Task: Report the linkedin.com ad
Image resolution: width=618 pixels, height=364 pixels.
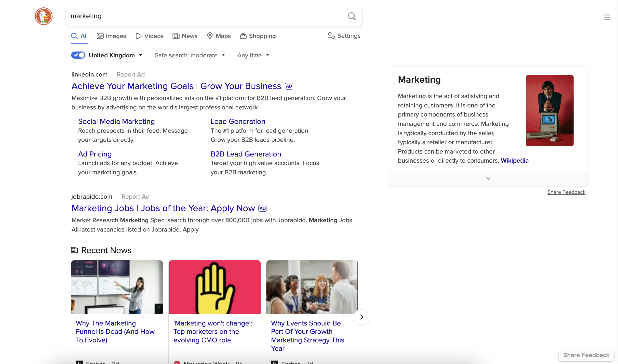Action: tap(131, 74)
